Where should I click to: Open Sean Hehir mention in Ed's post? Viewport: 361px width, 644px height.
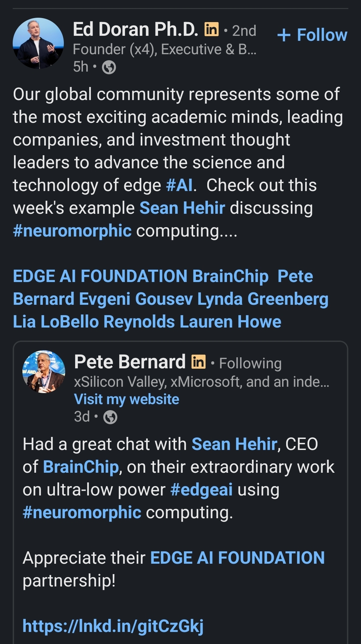182,208
